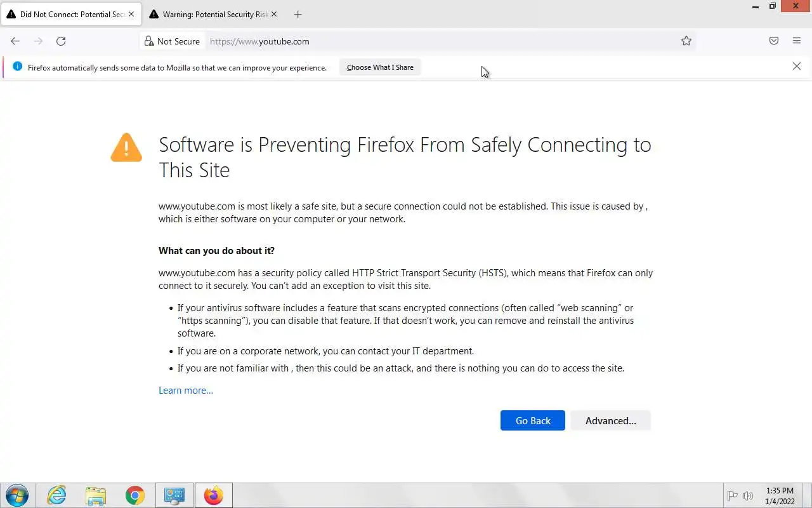Bookmark this page with the star
Viewport: 812px width, 508px height.
point(686,41)
